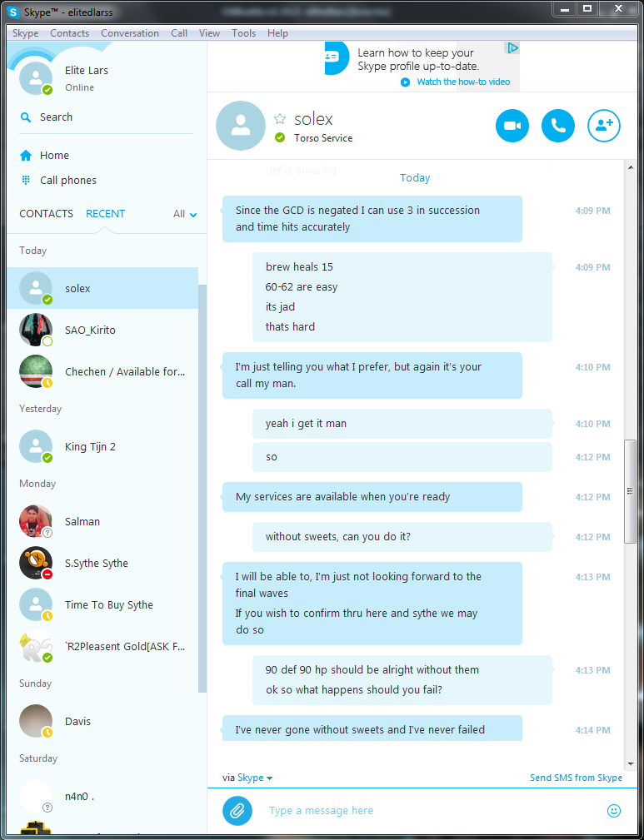
Task: Close the ad via AdChoices icon
Action: click(x=512, y=48)
